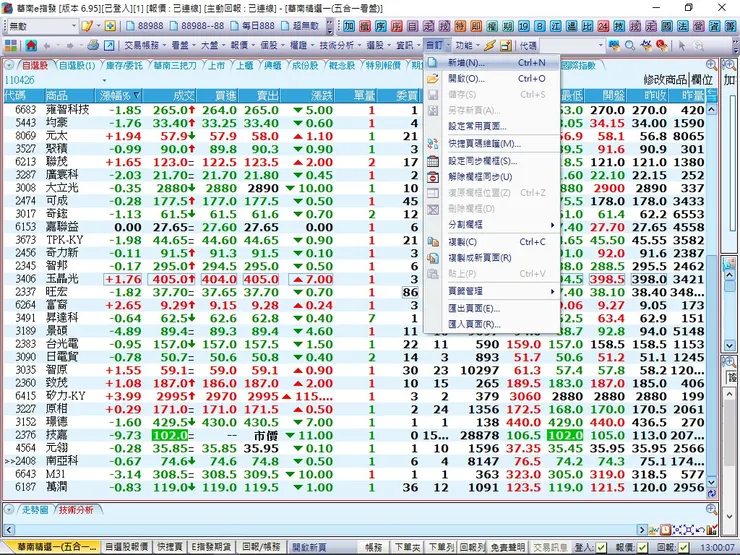Select 新增(N)... in the 自訂 menu

pyautogui.click(x=493, y=63)
